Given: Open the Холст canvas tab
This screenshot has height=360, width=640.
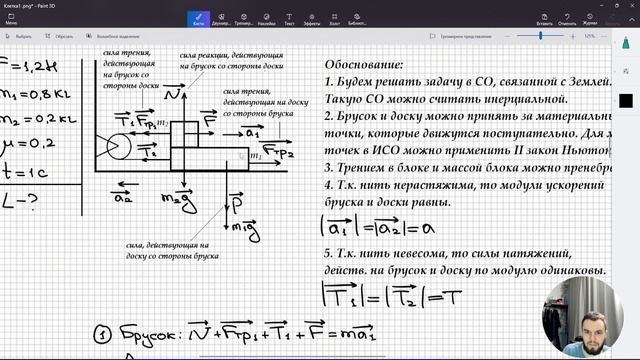Looking at the screenshot, I should point(334,19).
